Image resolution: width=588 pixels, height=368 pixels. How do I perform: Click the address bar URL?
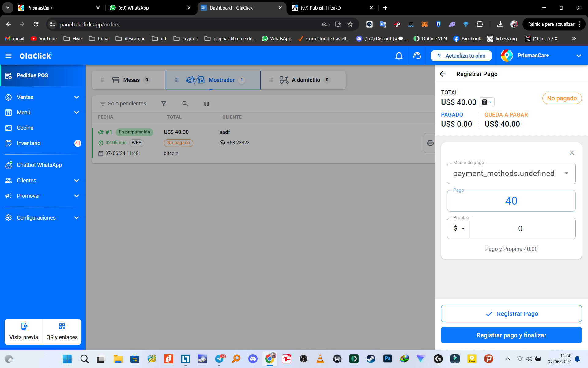click(x=89, y=24)
